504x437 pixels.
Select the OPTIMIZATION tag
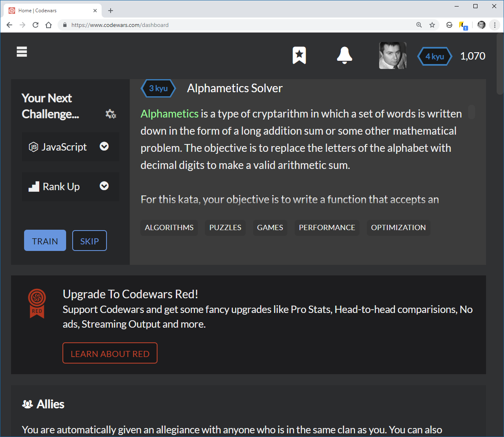click(x=398, y=228)
